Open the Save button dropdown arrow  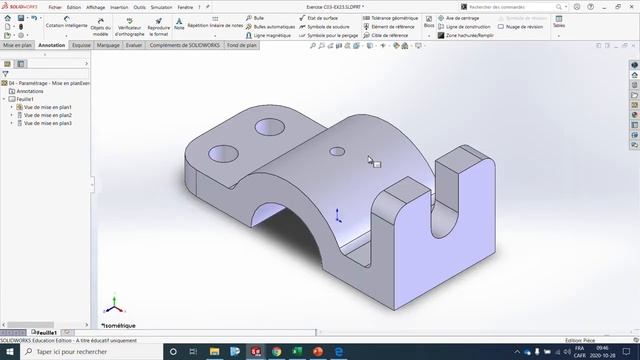[x=27, y=18]
